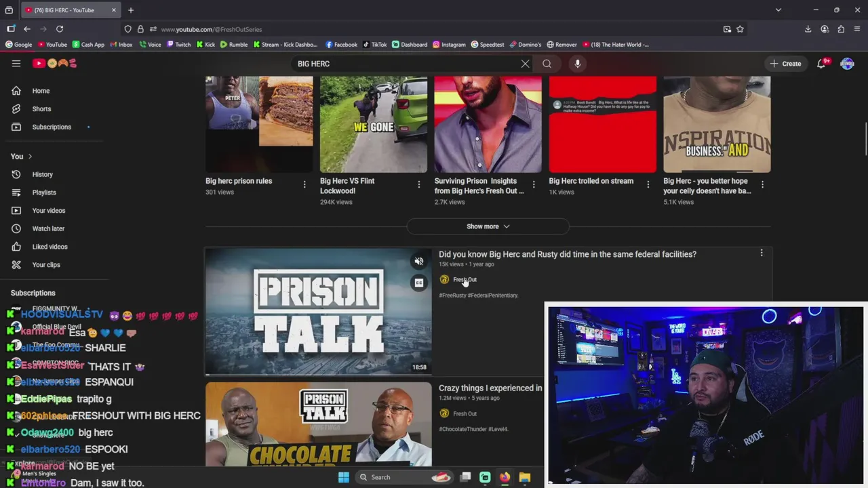Open Subscriptions in the sidebar

(52, 127)
